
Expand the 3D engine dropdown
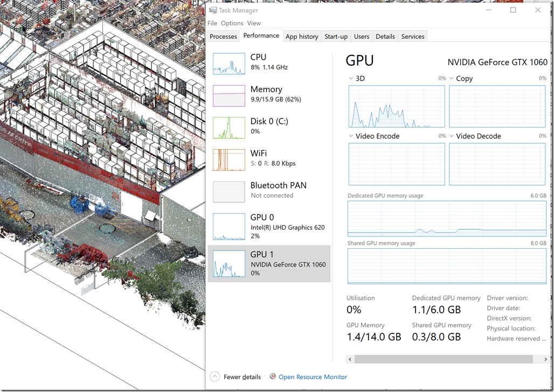(351, 79)
